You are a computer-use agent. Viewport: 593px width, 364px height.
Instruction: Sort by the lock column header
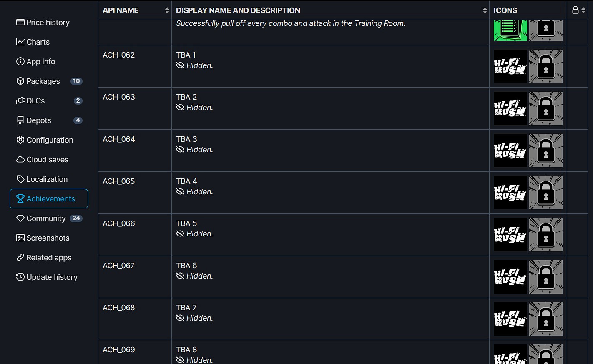pos(578,10)
